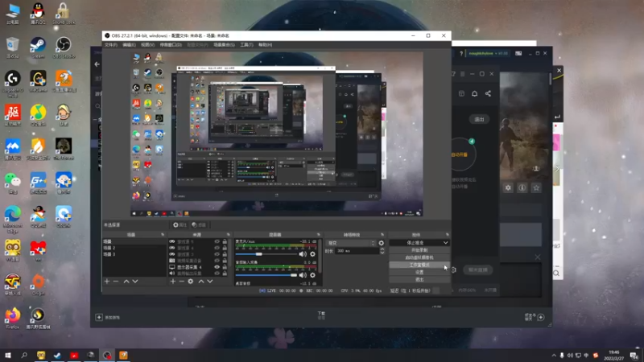Click the add source plus icon
This screenshot has width=644, height=362.
click(173, 281)
